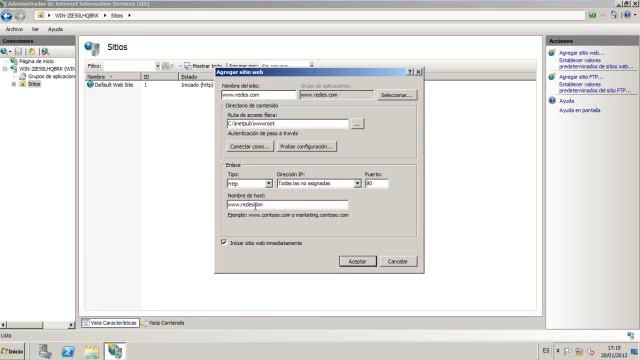Click the Nombre column header
Viewport: 640px width, 360px height.
pyautogui.click(x=113, y=77)
